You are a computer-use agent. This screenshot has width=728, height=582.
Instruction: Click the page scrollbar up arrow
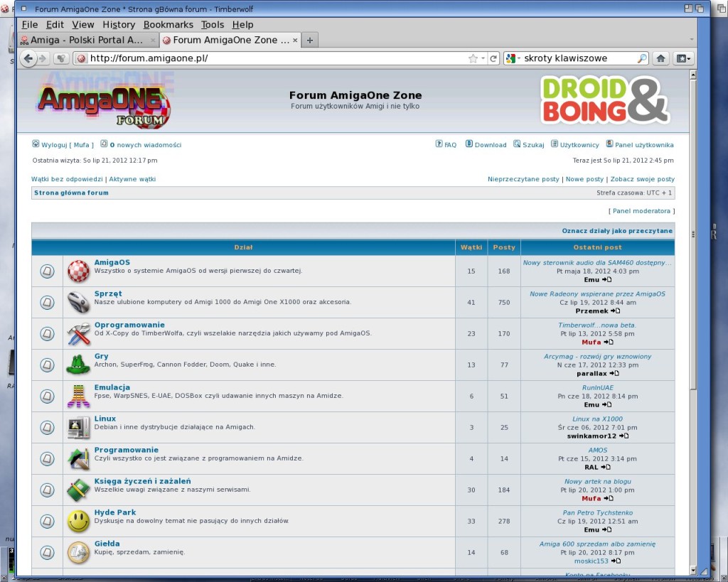[693, 75]
